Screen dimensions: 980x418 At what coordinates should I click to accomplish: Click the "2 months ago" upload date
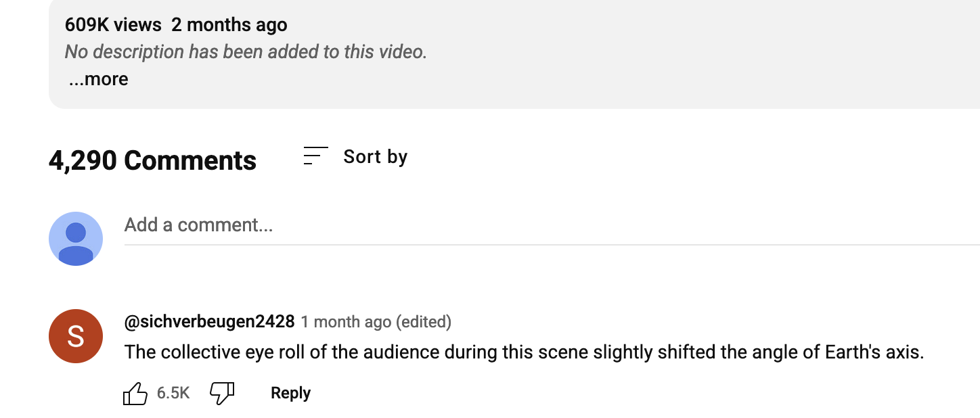pos(229,25)
